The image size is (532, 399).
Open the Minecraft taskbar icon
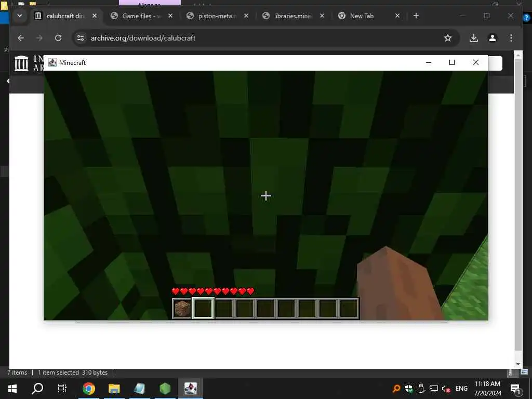point(190,389)
